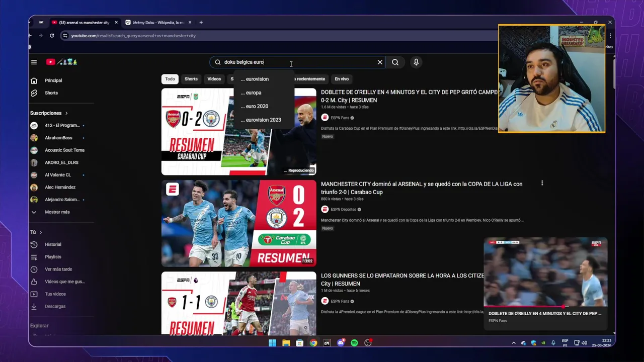644x362 pixels.
Task: Open the ESPN Deportes channel link
Action: click(x=343, y=209)
